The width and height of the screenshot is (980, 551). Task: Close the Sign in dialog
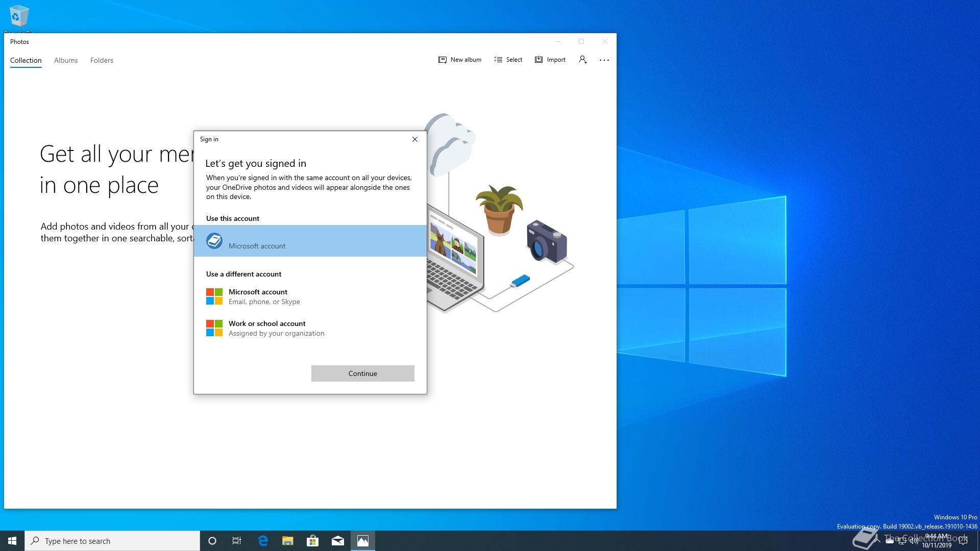415,139
